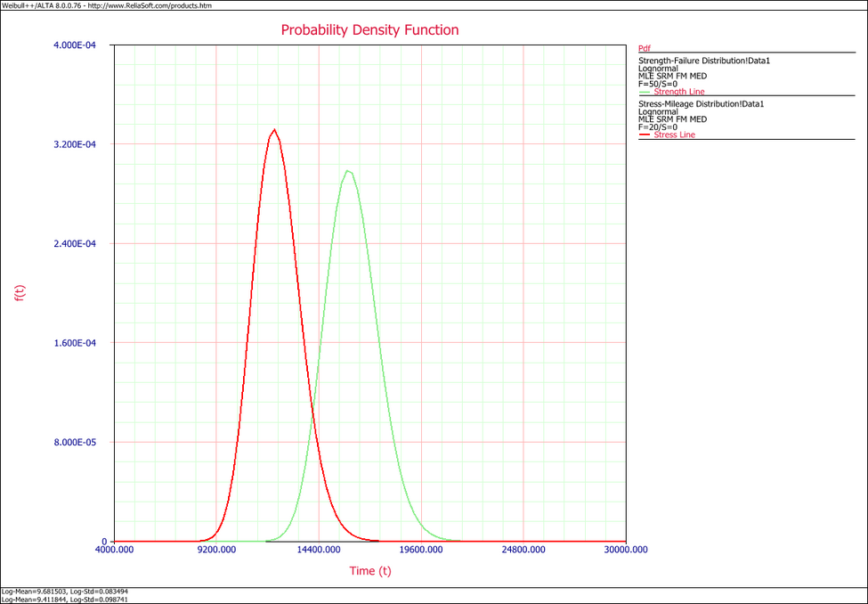Click 'MLE SRM FM MED' under Strength-Failure Distribution
This screenshot has height=604, width=868.
673,76
